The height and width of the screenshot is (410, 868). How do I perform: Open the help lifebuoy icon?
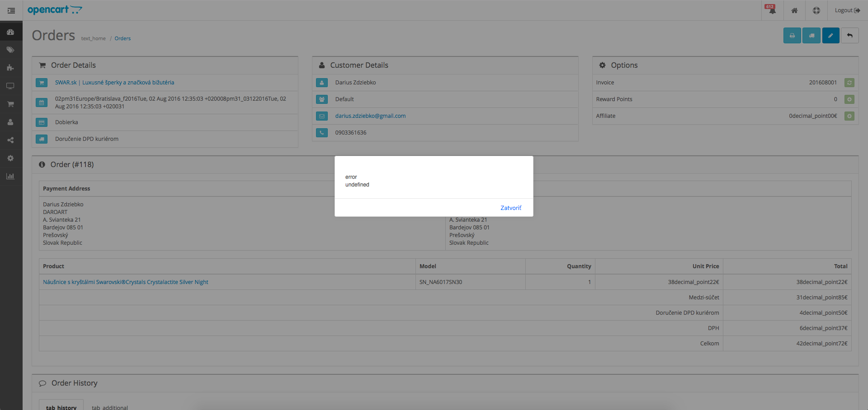click(x=816, y=10)
